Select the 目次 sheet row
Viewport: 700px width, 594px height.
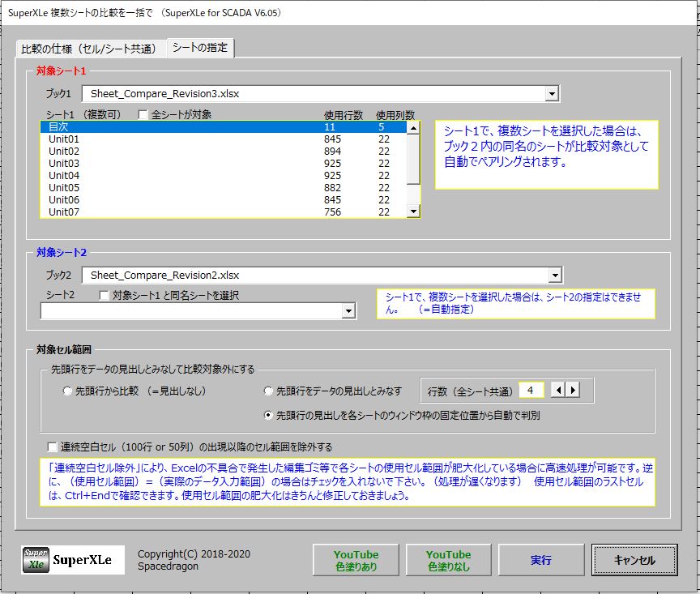(224, 127)
